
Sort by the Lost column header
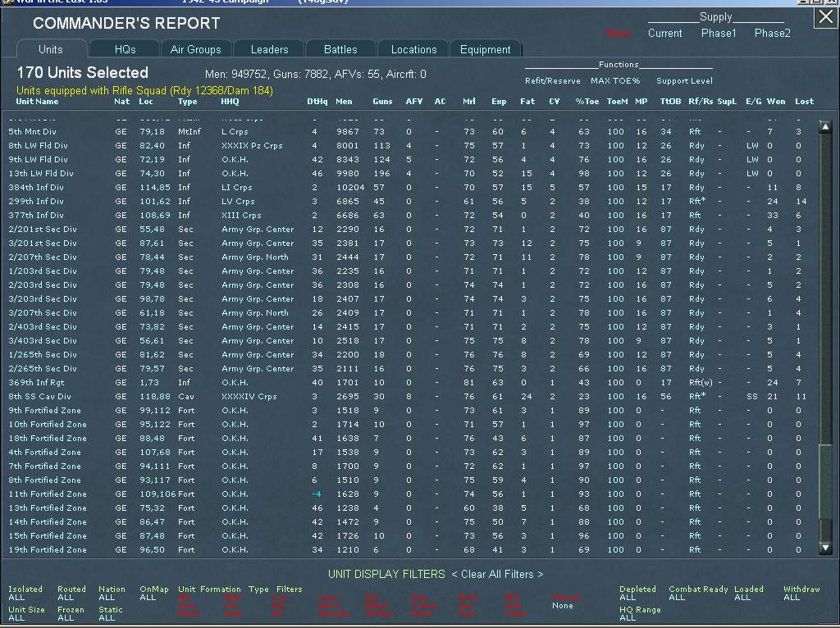tap(804, 101)
